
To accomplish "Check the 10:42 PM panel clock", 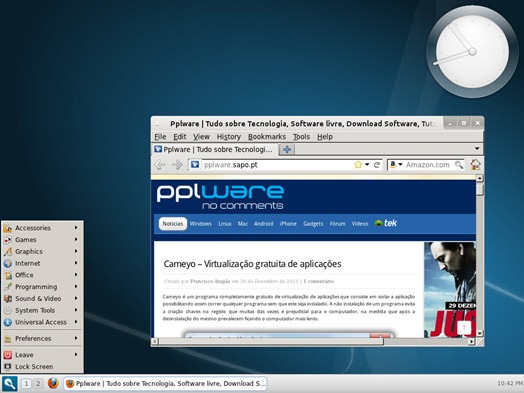I will pyautogui.click(x=510, y=383).
